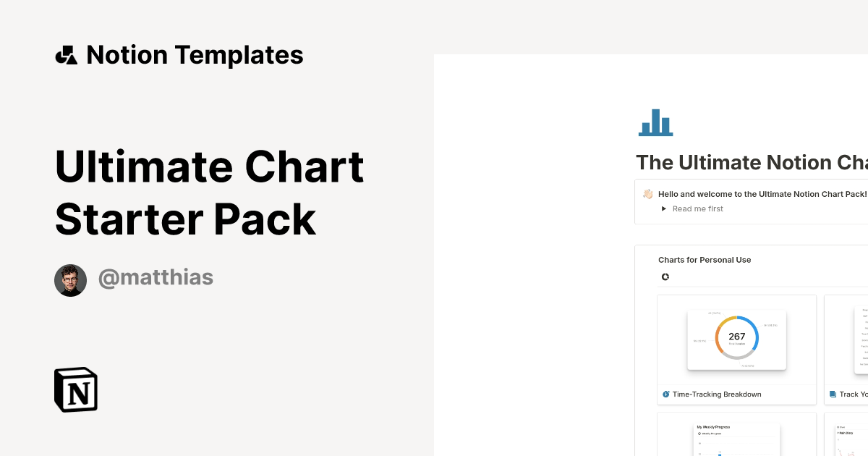Click the pie chart icon under Charts for Personal Use
The height and width of the screenshot is (456, 868).
pos(665,276)
